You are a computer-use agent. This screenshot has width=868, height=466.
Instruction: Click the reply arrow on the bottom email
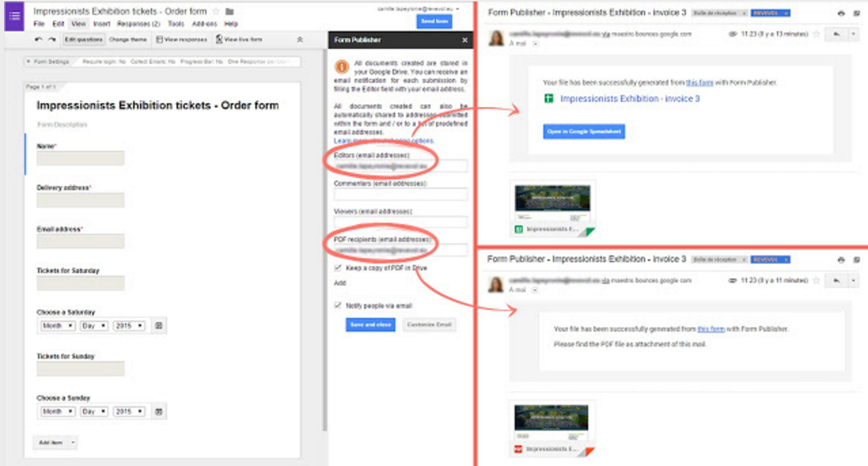[837, 279]
